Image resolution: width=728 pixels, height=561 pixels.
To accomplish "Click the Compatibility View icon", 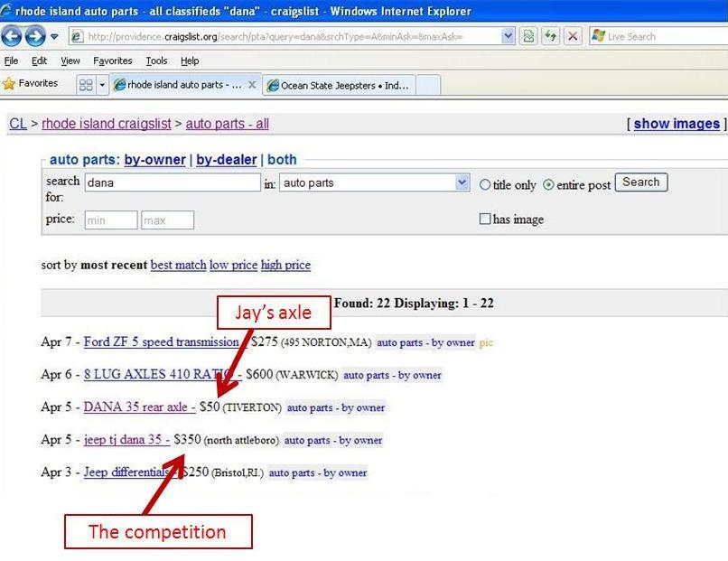I will pos(527,36).
